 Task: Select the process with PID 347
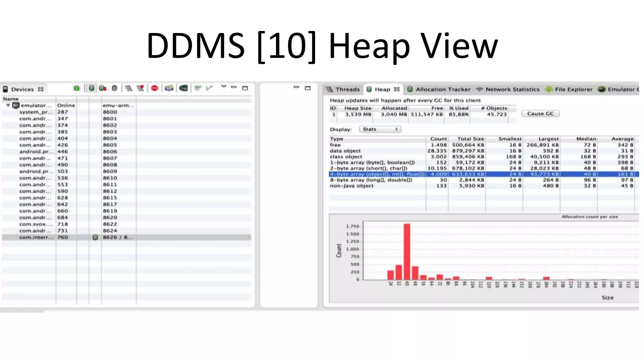tap(126, 118)
